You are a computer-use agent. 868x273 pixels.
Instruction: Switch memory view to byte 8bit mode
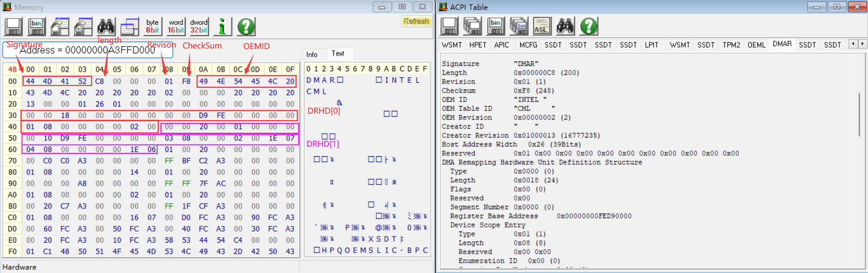tap(152, 27)
